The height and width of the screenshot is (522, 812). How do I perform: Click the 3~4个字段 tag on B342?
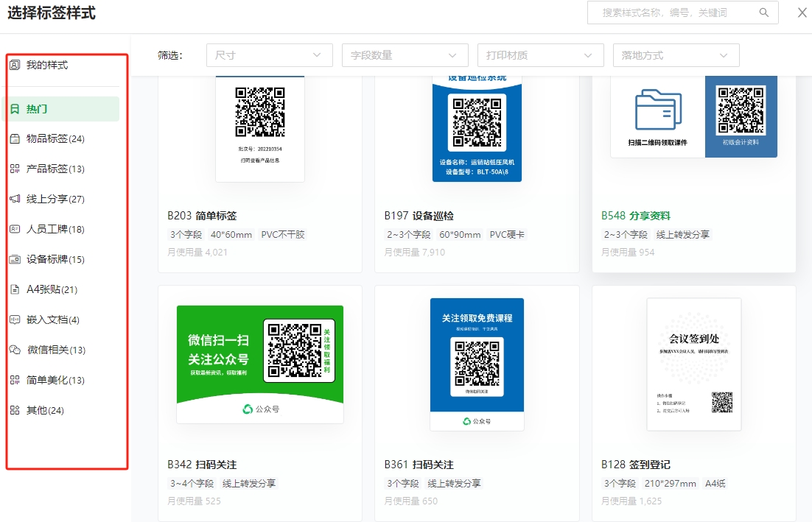[x=192, y=483]
